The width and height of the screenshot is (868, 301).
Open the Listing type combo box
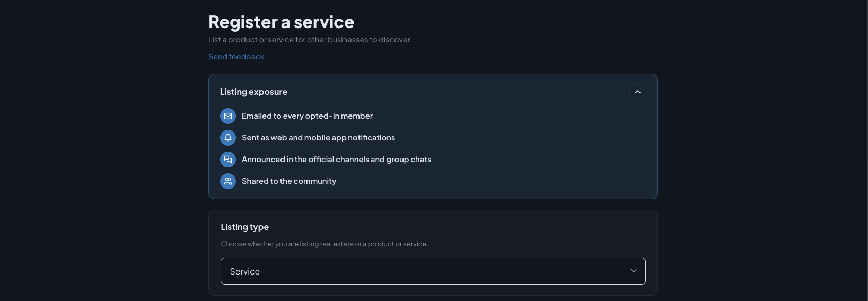pos(433,271)
